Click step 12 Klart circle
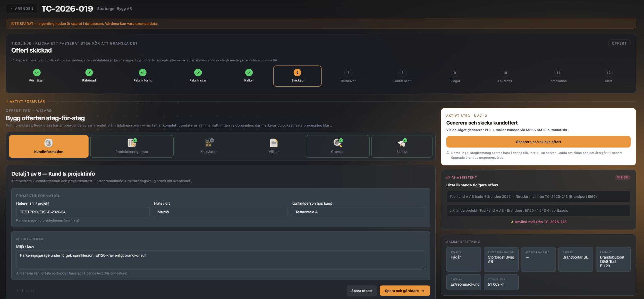644x299 pixels. click(608, 73)
